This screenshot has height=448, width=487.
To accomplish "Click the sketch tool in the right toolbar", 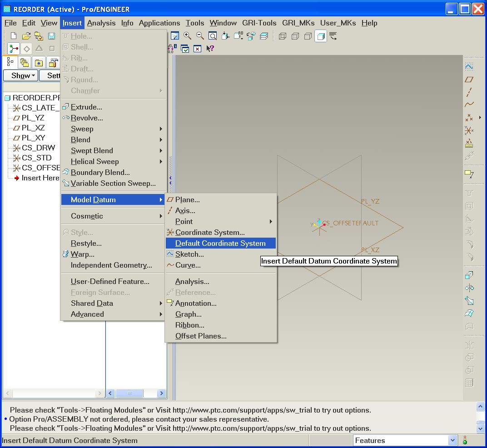I will pos(469,66).
